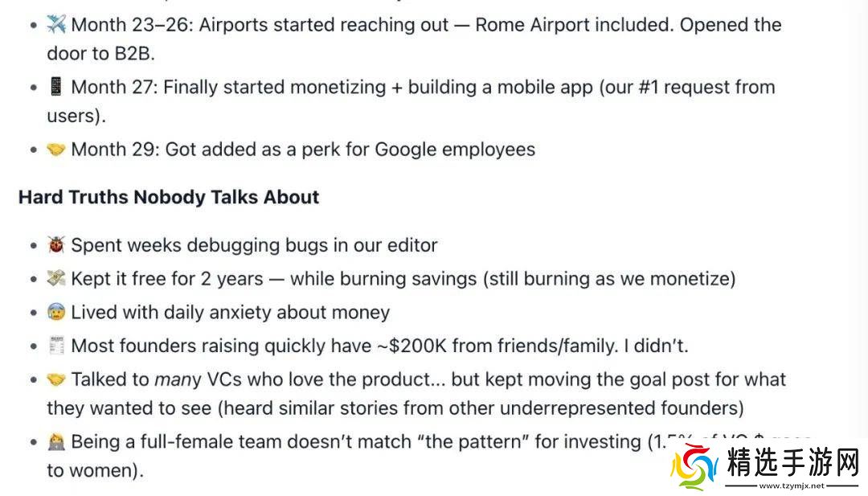Click the Kept it free for 2 years line
This screenshot has width=868, height=496.
pyautogui.click(x=167, y=279)
